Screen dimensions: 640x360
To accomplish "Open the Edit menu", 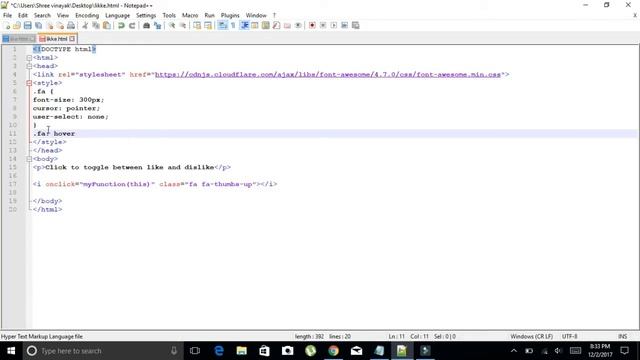I will [x=22, y=15].
